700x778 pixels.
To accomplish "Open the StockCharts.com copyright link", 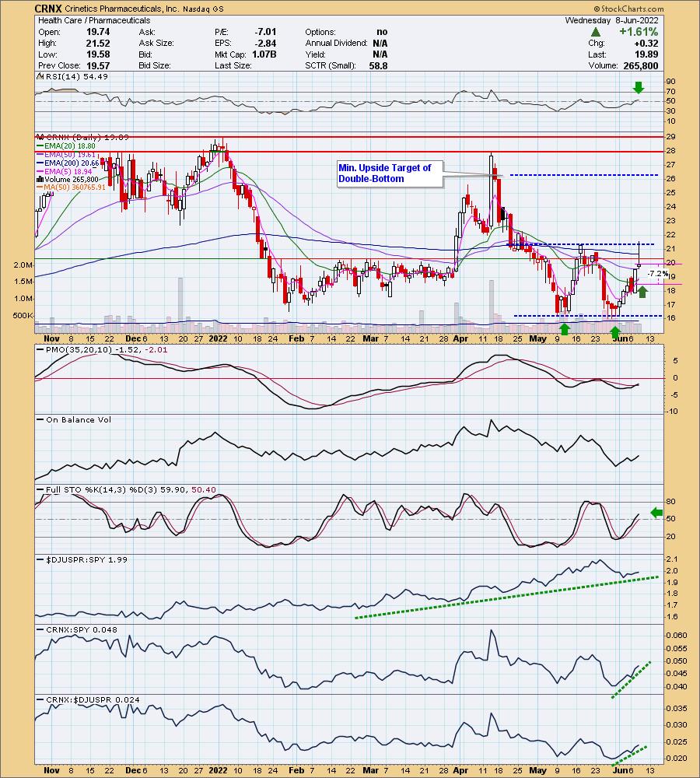I will coord(628,9).
